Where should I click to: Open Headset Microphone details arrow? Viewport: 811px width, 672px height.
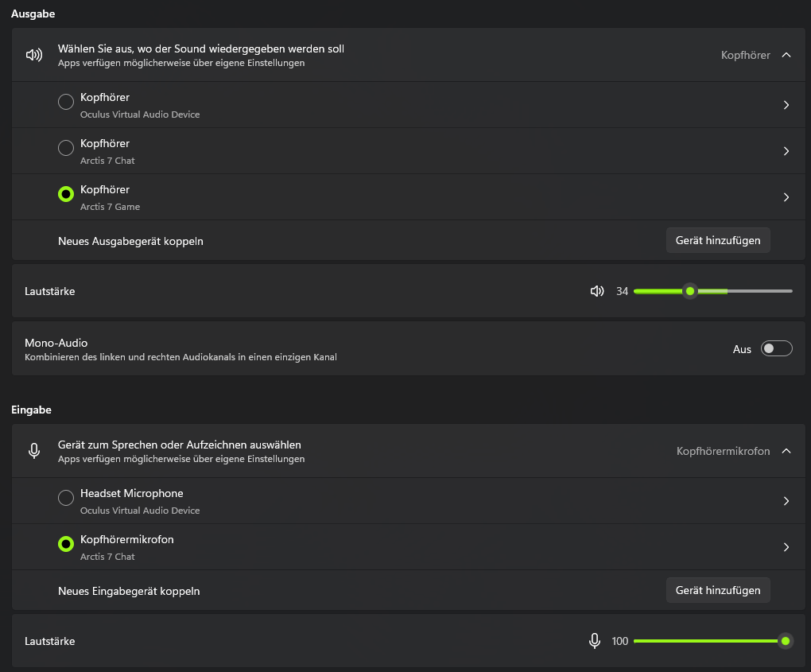(786, 501)
